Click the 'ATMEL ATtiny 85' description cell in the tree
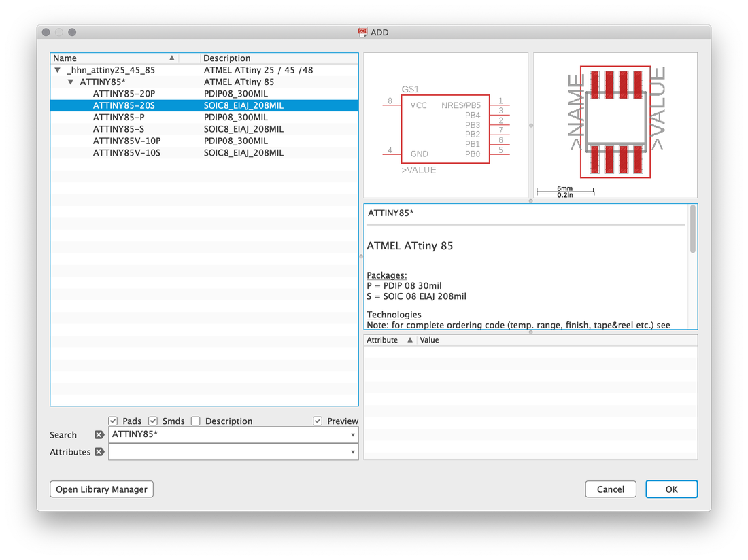748x560 pixels. click(x=239, y=82)
